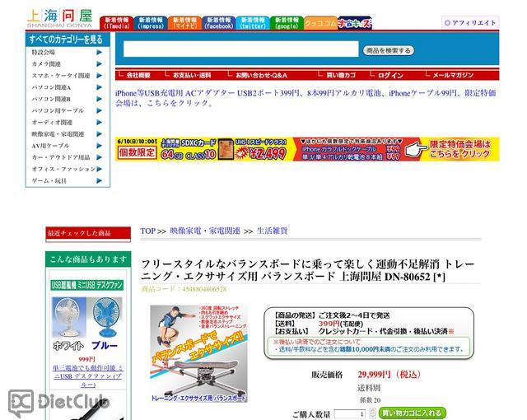
Task: Open ログイン menu item
Action: click(x=390, y=75)
